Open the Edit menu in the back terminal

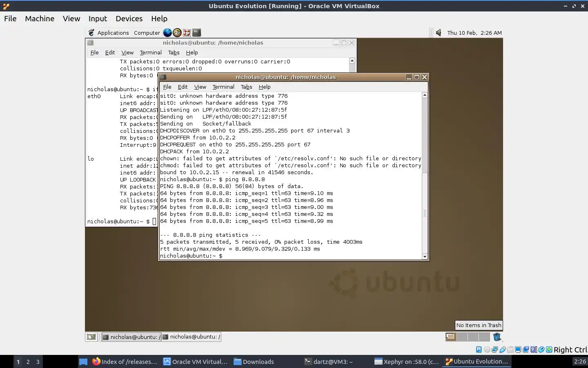click(110, 52)
